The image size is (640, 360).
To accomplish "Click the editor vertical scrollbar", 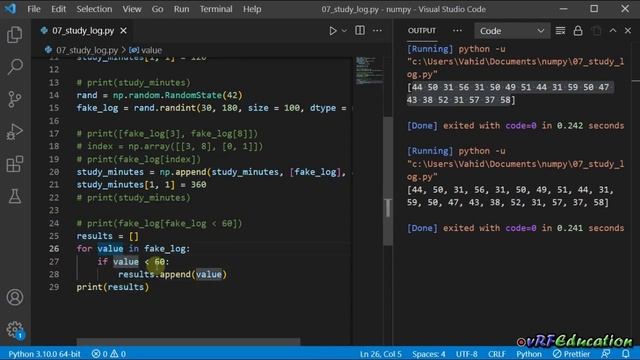I will pos(388,181).
